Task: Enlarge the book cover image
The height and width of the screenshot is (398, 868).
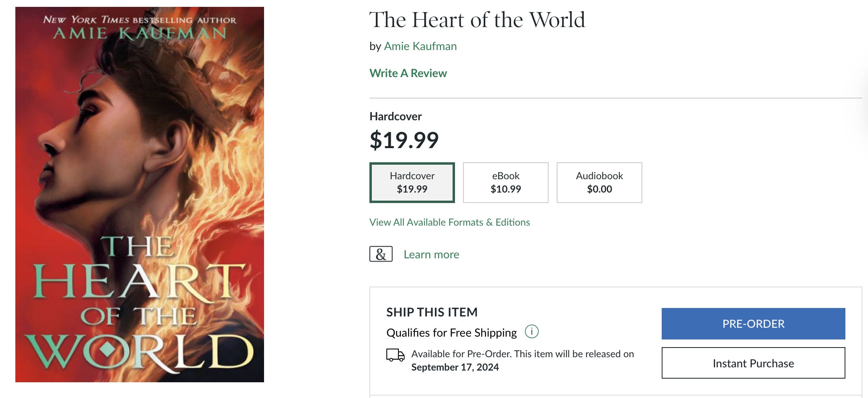Action: [140, 195]
